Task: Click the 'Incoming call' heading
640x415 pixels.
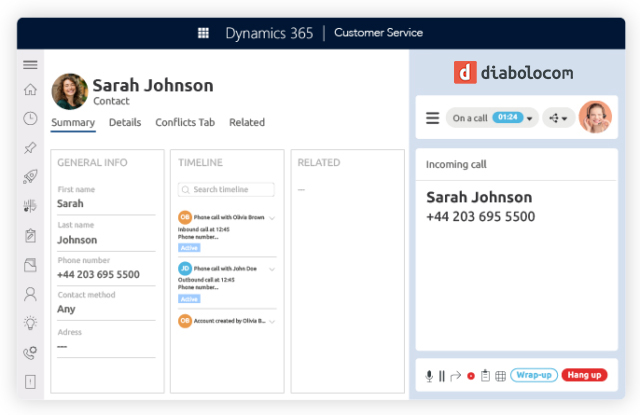Action: 456,164
